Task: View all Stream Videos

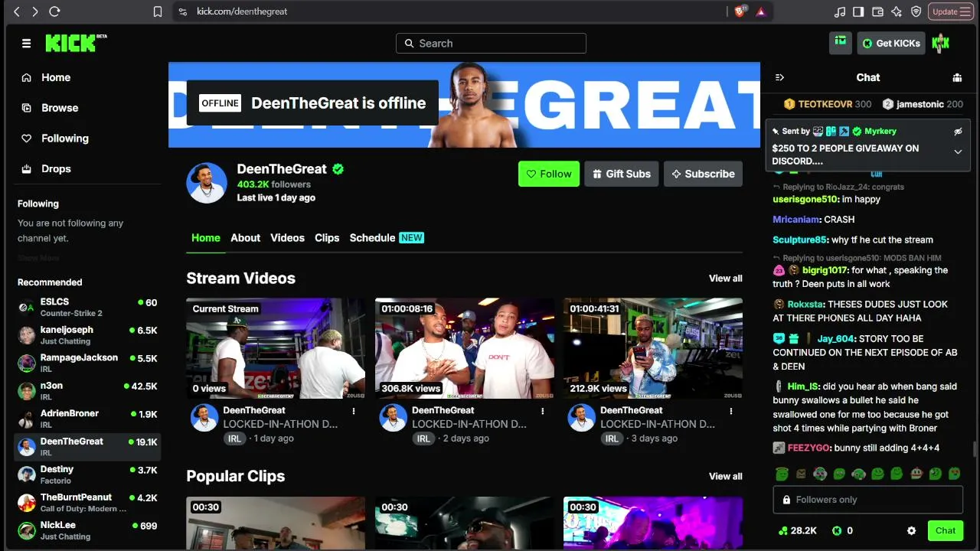Action: click(x=726, y=279)
